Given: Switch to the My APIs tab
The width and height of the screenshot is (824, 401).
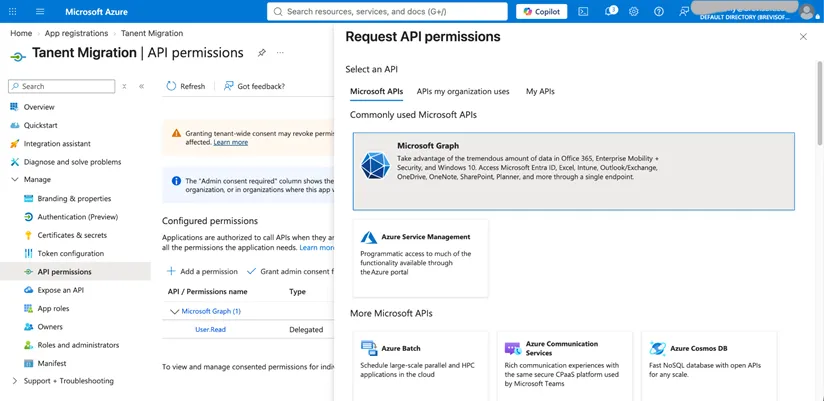Looking at the screenshot, I should point(540,91).
